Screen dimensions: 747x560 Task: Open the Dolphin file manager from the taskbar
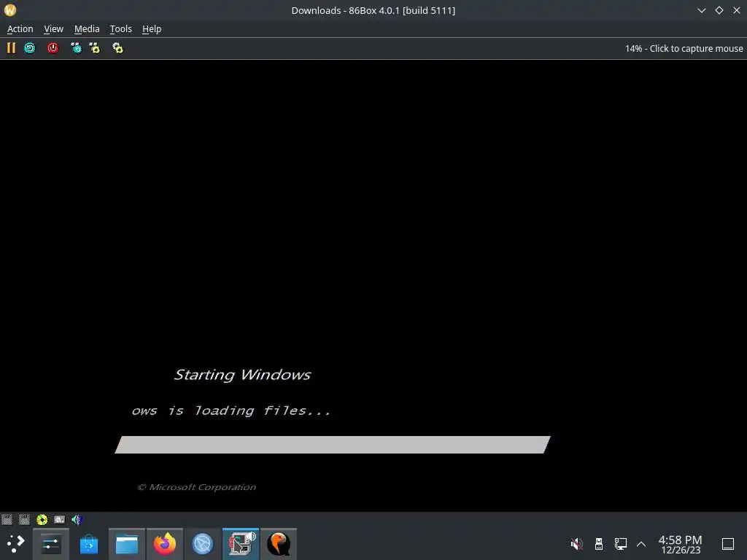[127, 544]
